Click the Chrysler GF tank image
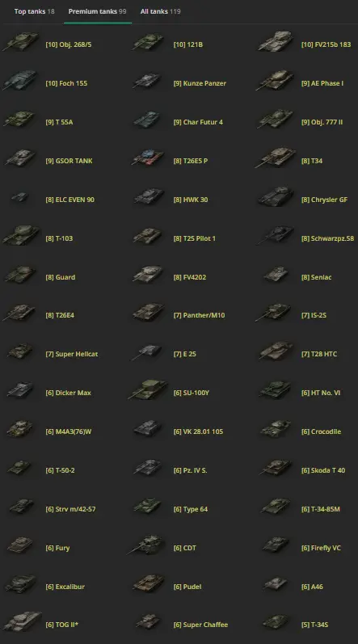This screenshot has width=358, height=644. tap(276, 197)
